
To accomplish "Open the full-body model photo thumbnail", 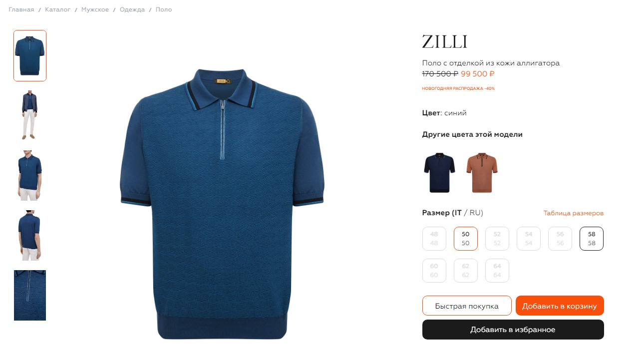I will click(30, 115).
